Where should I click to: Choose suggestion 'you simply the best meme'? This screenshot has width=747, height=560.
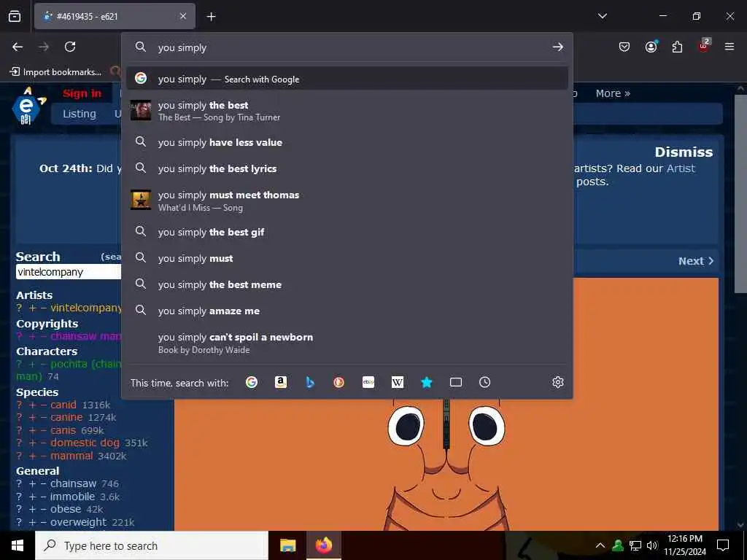347,284
